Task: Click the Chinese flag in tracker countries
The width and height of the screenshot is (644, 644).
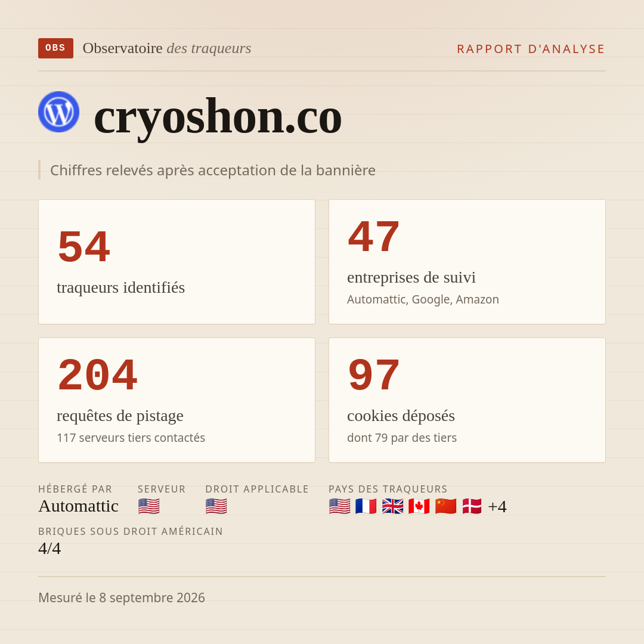Action: click(445, 506)
